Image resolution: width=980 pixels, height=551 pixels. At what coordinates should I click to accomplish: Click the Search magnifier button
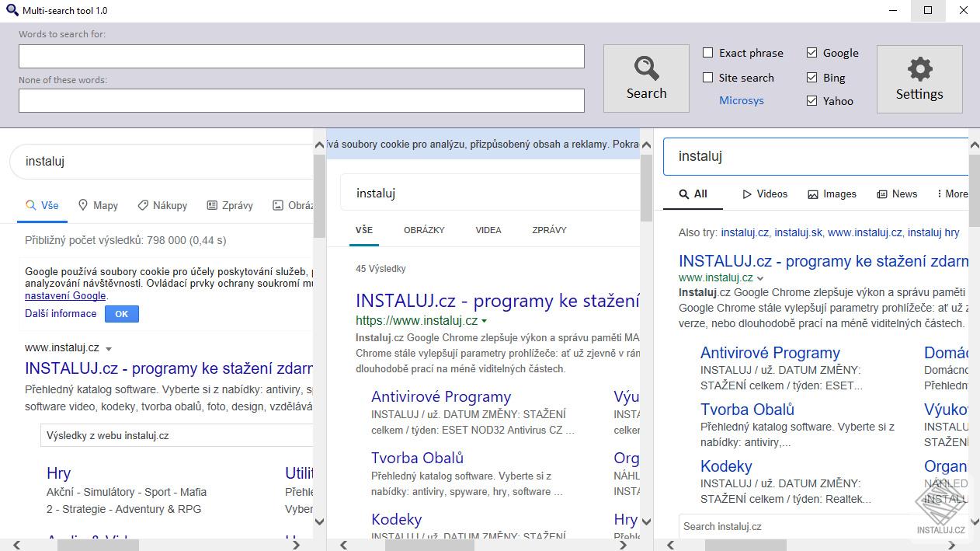pyautogui.click(x=646, y=78)
